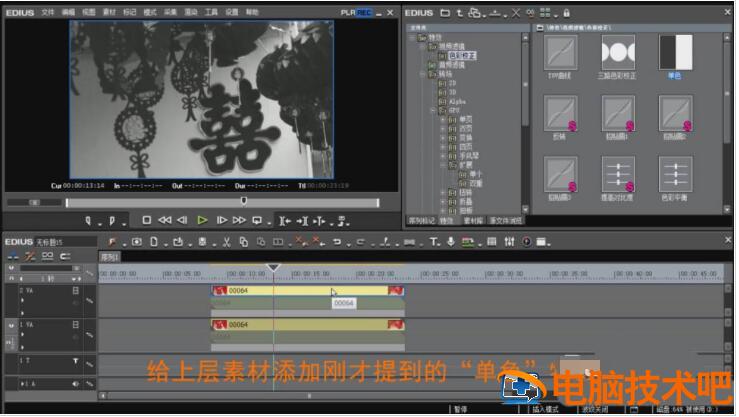
Task: Click the redo arrow in timeline toolbar
Action: pyautogui.click(x=361, y=242)
